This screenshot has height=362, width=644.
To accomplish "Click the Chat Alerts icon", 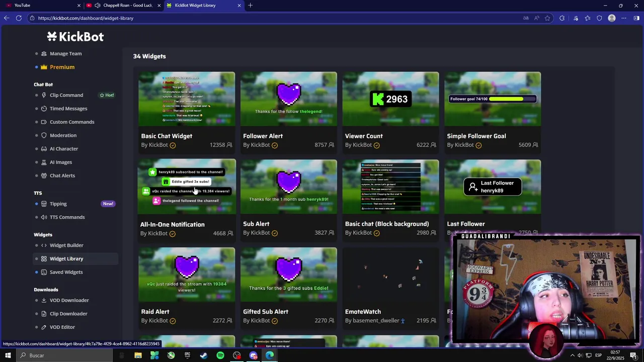I will (44, 175).
